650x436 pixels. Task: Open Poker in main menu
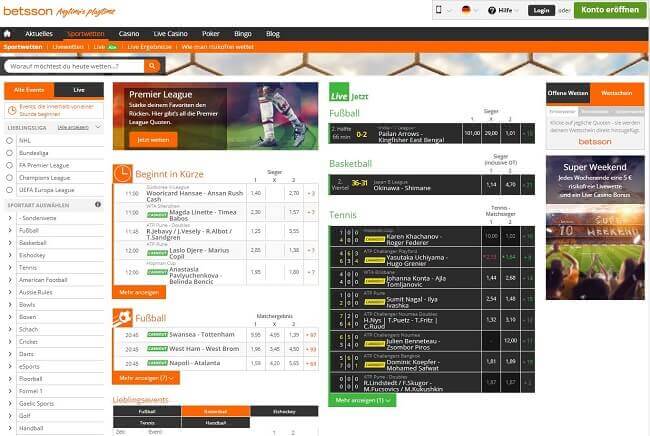pos(211,34)
